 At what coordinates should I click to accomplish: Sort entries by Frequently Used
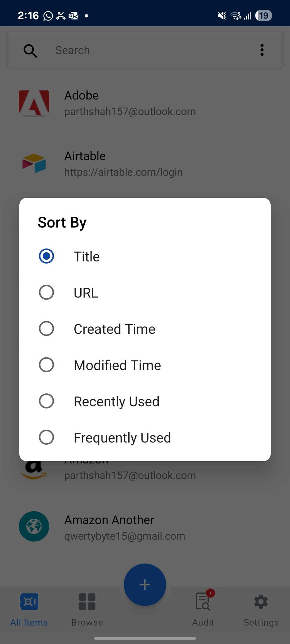coord(47,437)
